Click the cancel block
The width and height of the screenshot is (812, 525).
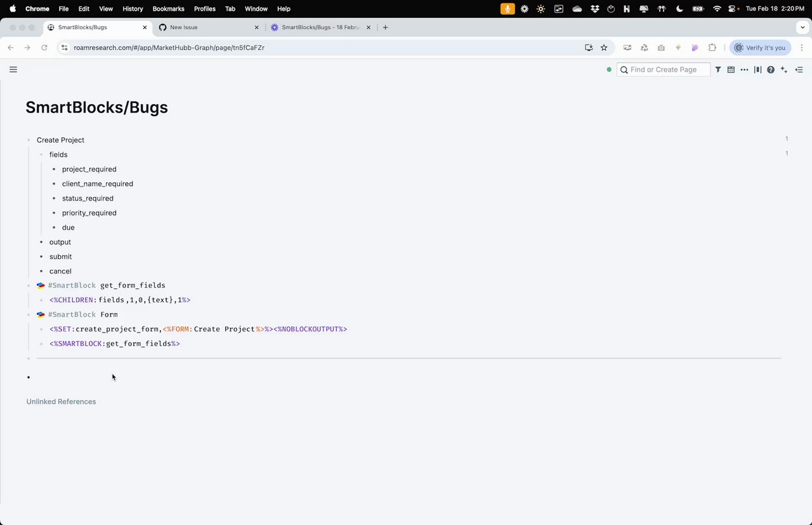tap(60, 272)
